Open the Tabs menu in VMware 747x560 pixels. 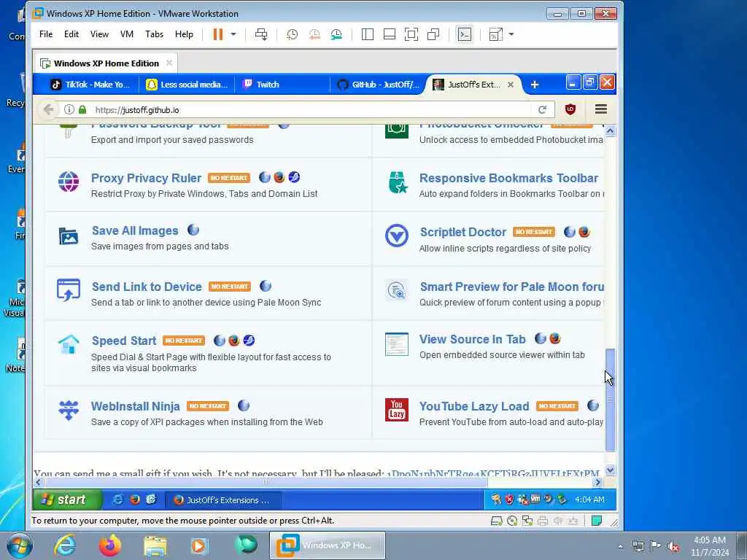click(x=155, y=34)
